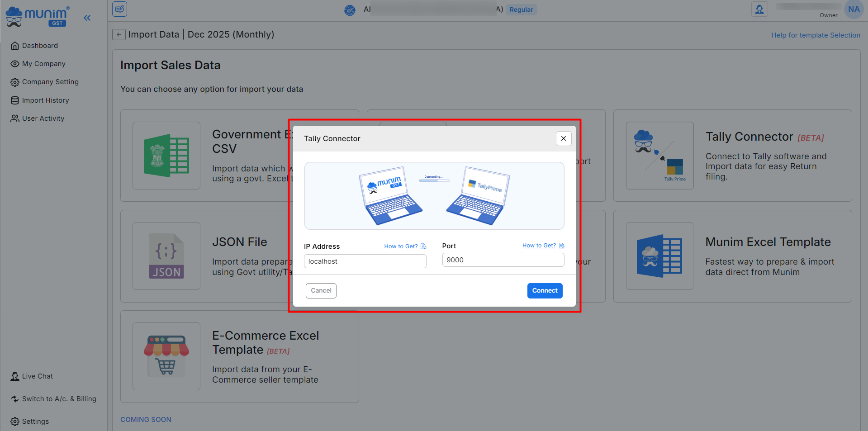
Task: Click the support agent icon in header
Action: coord(759,9)
